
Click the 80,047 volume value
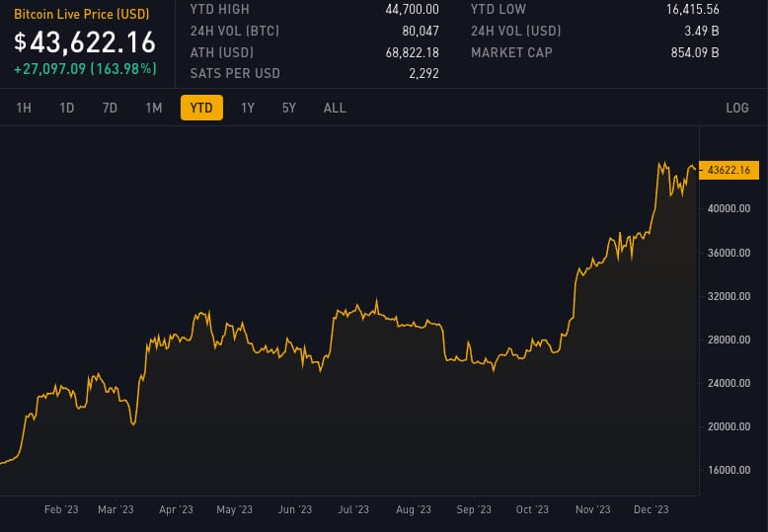click(x=421, y=31)
